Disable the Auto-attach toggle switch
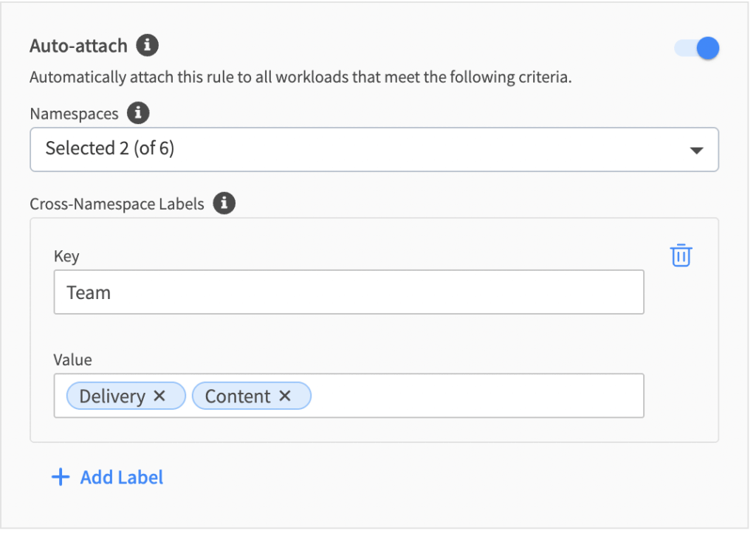The image size is (756, 536). [x=697, y=49]
